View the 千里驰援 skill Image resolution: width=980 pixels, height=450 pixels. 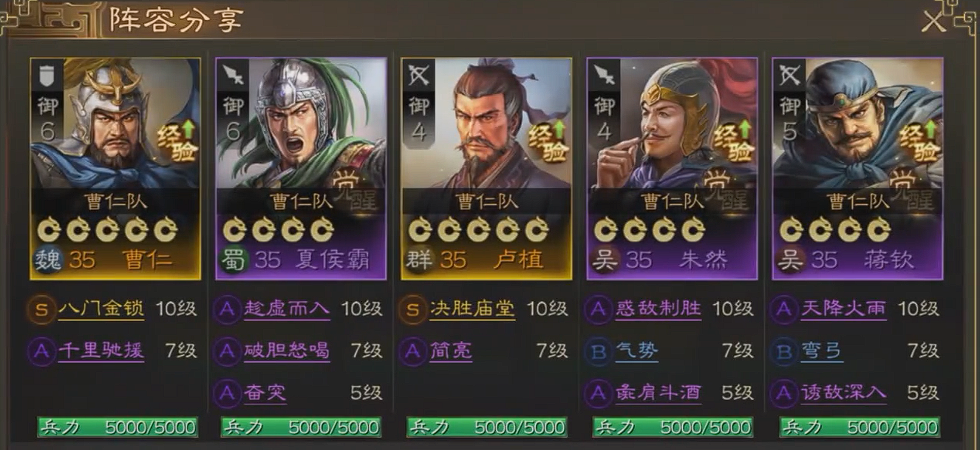(101, 351)
